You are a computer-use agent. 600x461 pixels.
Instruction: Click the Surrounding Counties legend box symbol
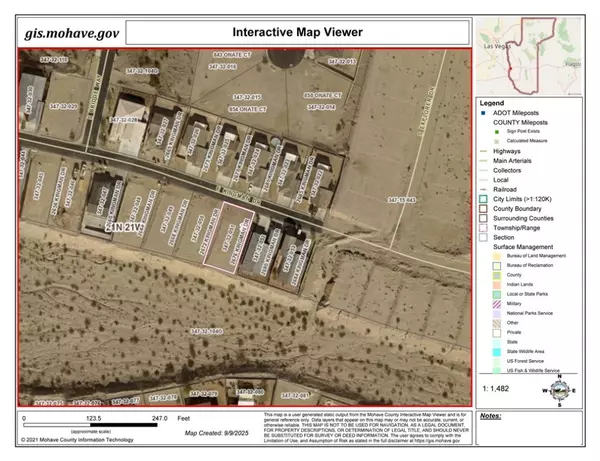tap(483, 220)
